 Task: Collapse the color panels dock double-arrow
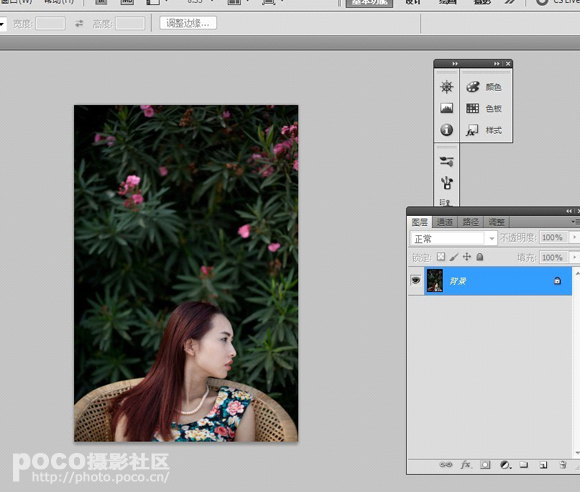[497, 64]
